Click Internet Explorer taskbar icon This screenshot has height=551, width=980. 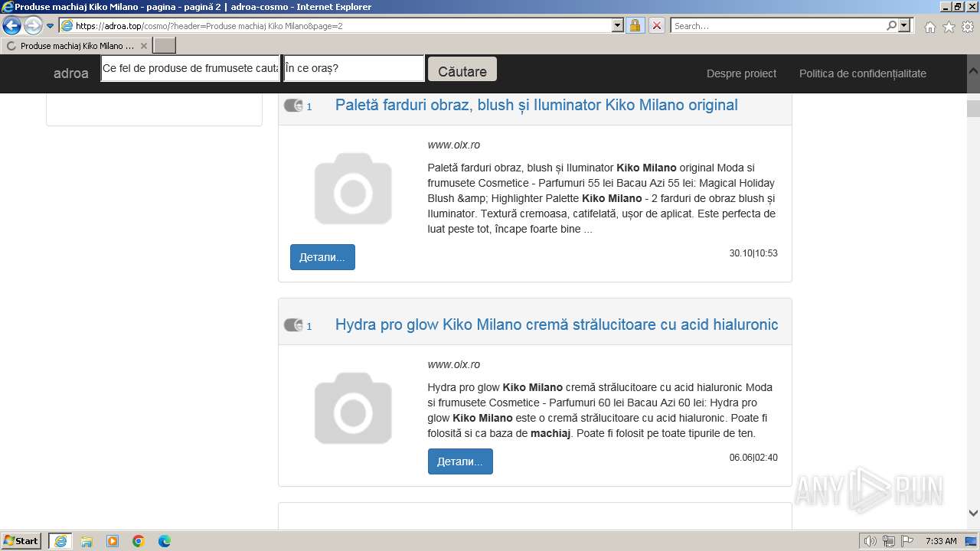tap(60, 541)
